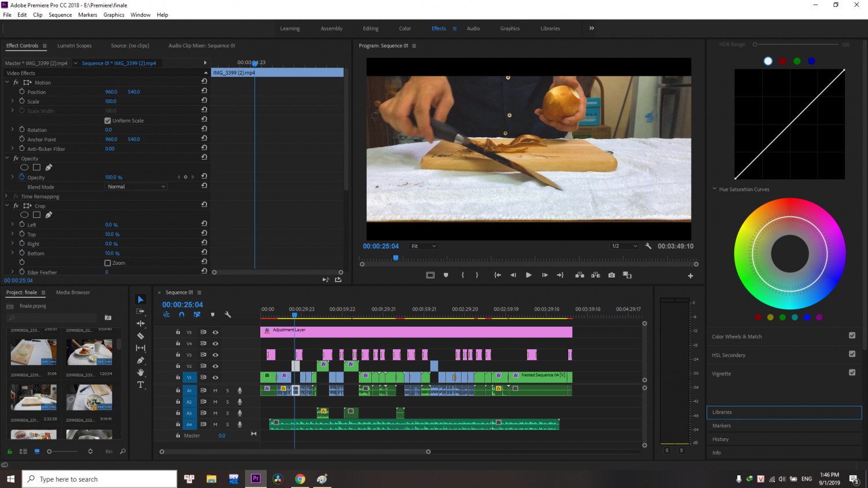Uncheck the Vignette checkbox

click(x=852, y=372)
